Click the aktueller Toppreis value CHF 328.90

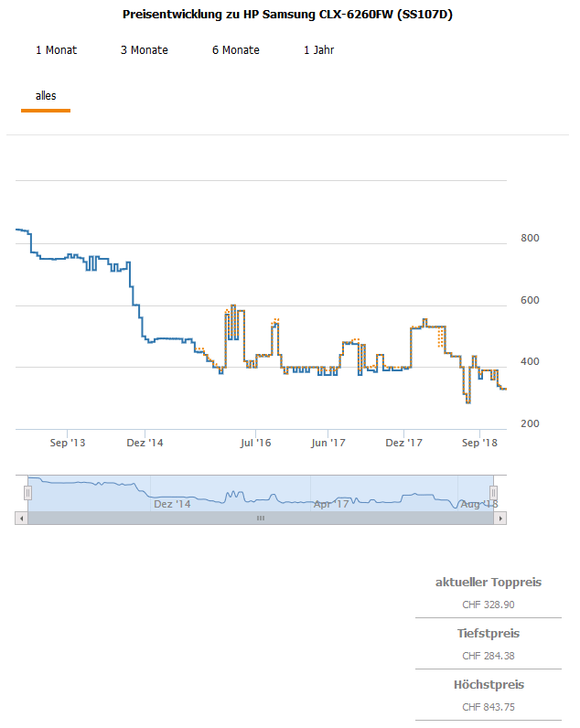[488, 605]
